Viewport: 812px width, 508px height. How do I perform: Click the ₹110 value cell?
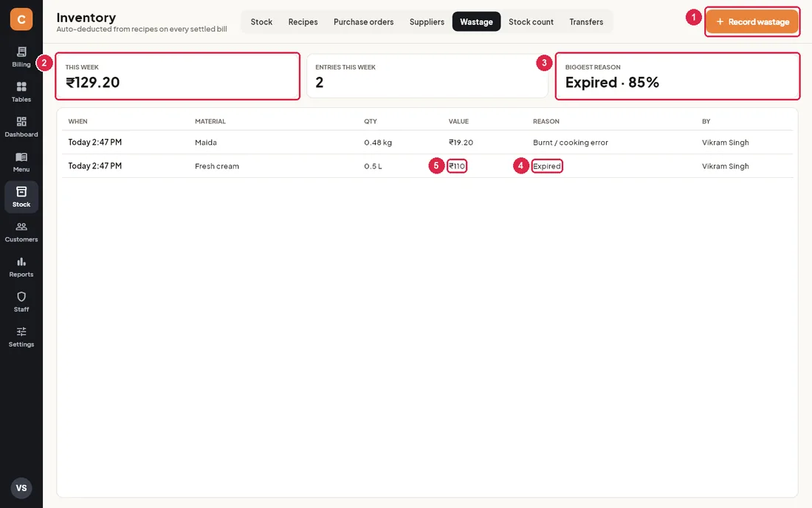(457, 166)
